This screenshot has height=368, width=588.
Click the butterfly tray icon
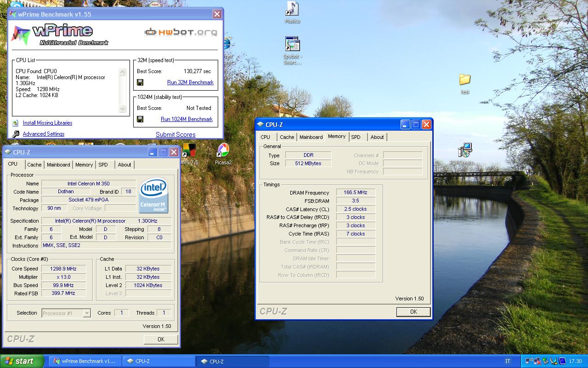(554, 361)
